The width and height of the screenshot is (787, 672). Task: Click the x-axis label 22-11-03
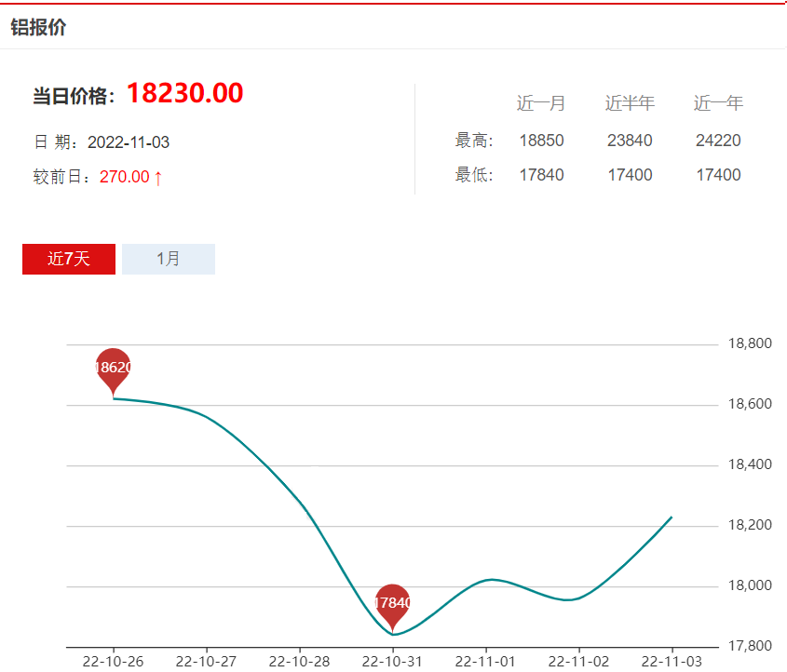coord(672,662)
